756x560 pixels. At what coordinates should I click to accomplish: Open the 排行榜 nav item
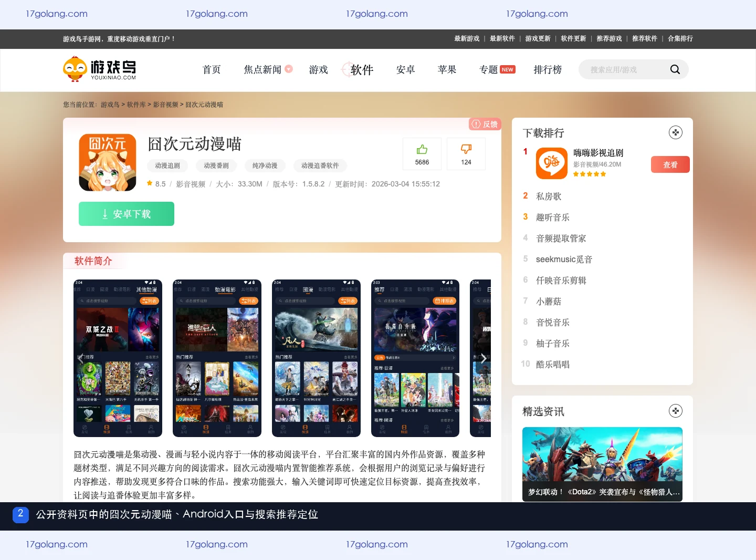(548, 69)
